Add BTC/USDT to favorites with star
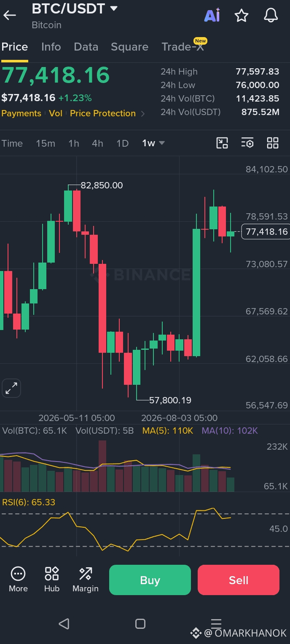This screenshot has height=644, width=290. pos(242,16)
